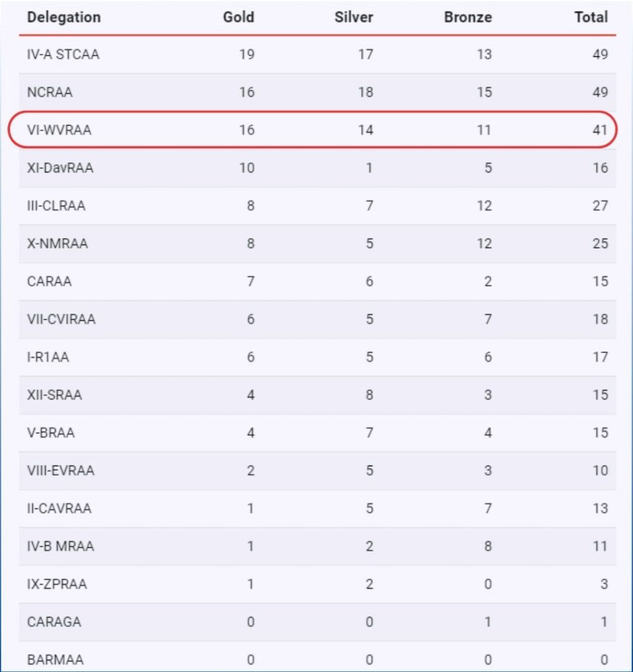Click the Delegation column header
The height and width of the screenshot is (672, 633).
pyautogui.click(x=64, y=17)
